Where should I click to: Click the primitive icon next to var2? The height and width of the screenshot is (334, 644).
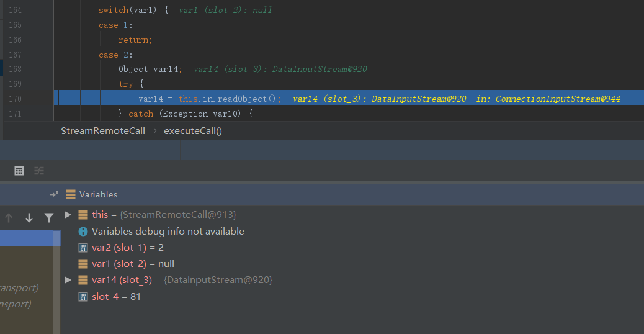tap(83, 248)
